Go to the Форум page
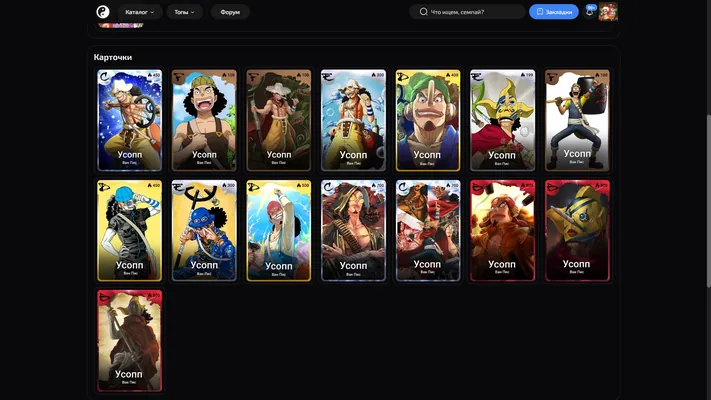 [230, 12]
